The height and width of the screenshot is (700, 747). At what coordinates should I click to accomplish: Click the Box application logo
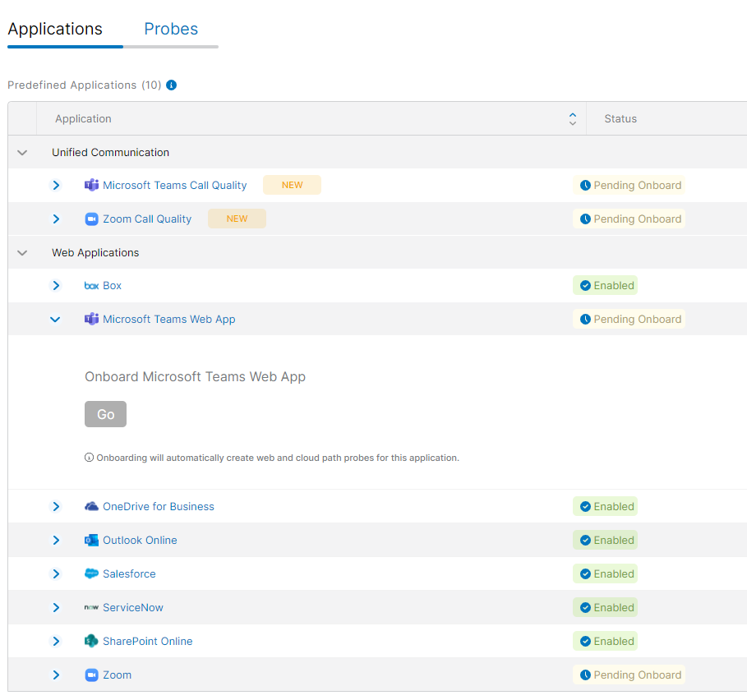coord(90,285)
